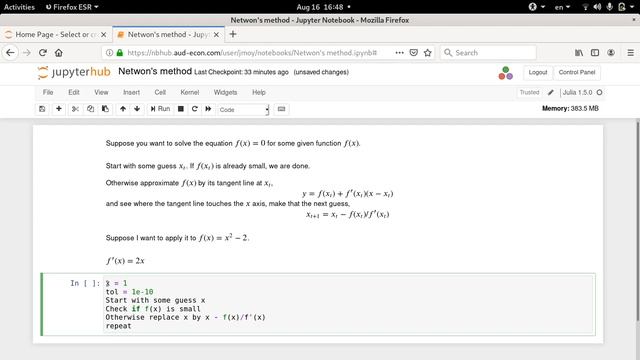Click the kernel idle circle indicator
640x360 pixels.
[599, 92]
